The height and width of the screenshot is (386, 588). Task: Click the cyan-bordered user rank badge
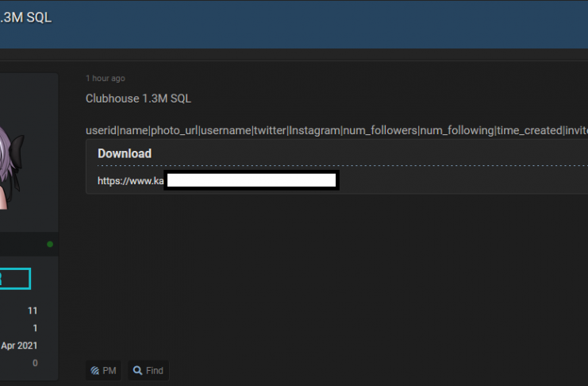[x=15, y=279]
